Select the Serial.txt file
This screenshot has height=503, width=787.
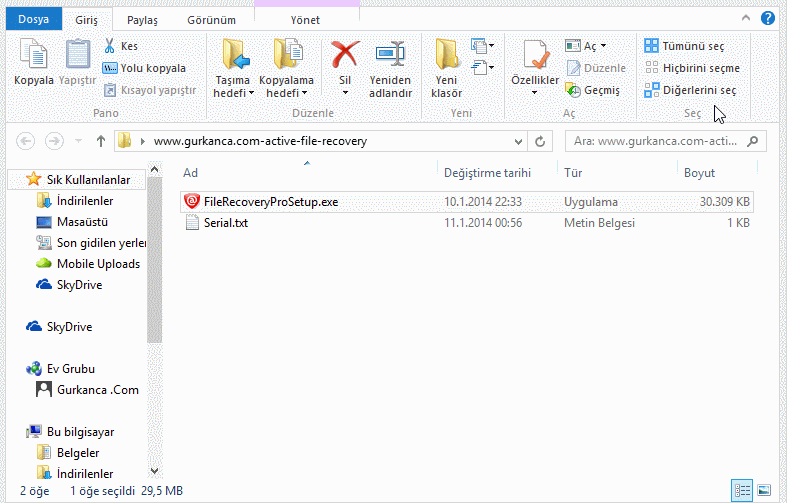(467, 223)
